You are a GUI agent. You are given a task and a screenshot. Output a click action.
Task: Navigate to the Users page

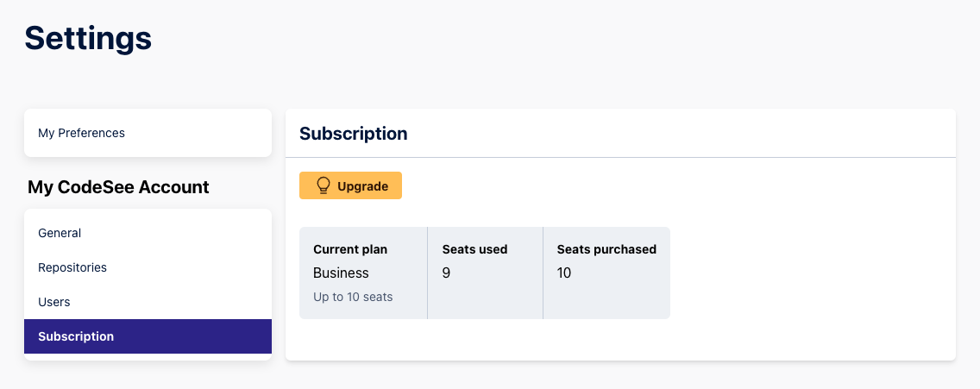pyautogui.click(x=54, y=302)
